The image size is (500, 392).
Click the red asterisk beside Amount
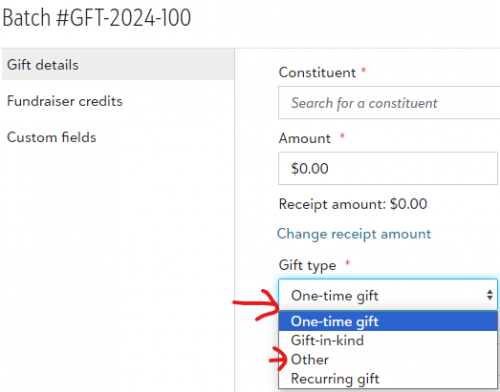coord(342,136)
